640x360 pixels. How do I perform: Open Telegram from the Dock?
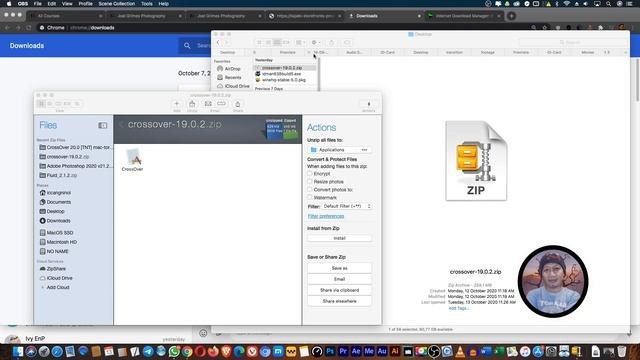pyautogui.click(x=148, y=351)
